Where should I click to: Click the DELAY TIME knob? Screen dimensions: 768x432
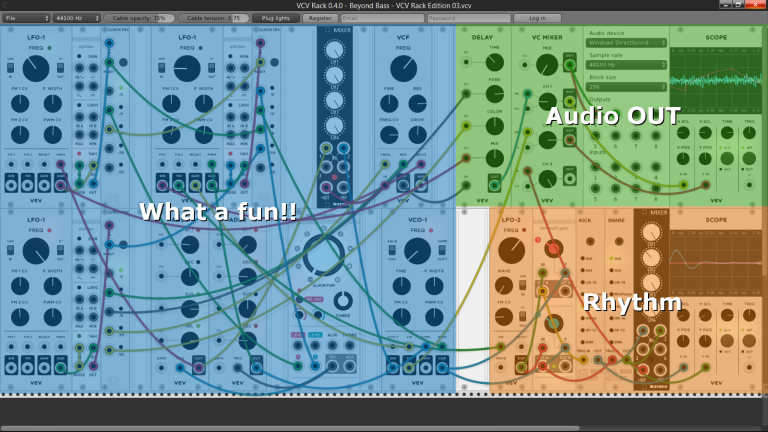494,62
